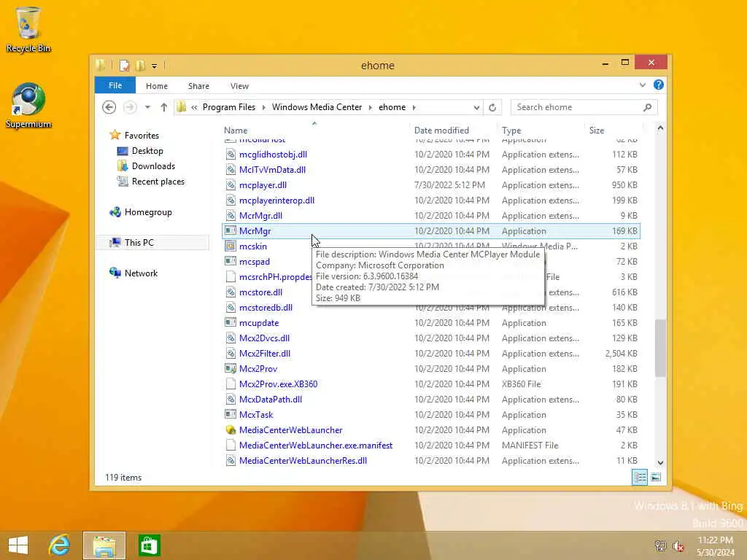Click the Windows Start button
Viewport: 747px width, 560px height.
(x=18, y=545)
